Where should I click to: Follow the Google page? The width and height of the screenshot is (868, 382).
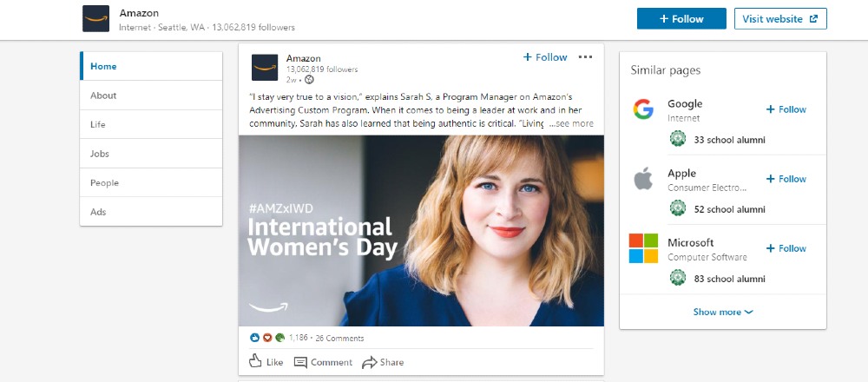coord(786,109)
